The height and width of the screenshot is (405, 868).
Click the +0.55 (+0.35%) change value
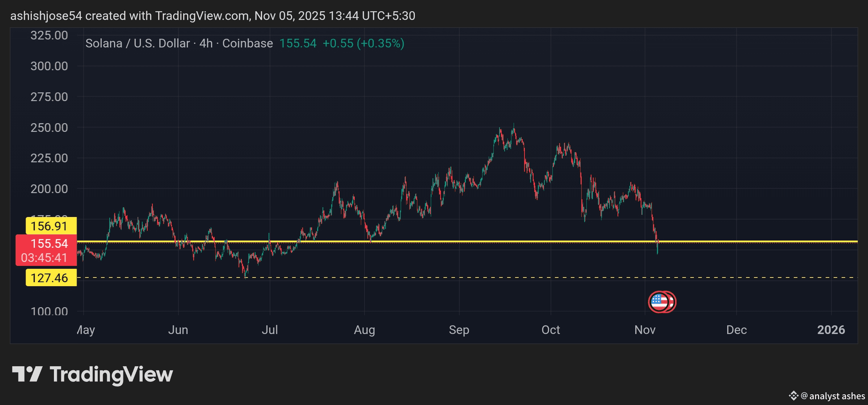click(x=363, y=43)
